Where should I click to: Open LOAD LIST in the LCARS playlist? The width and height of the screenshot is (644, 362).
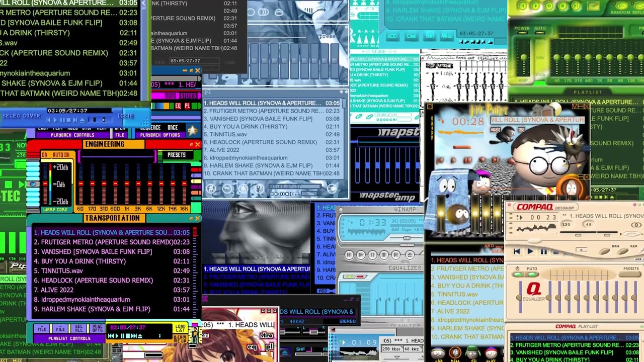[180, 328]
